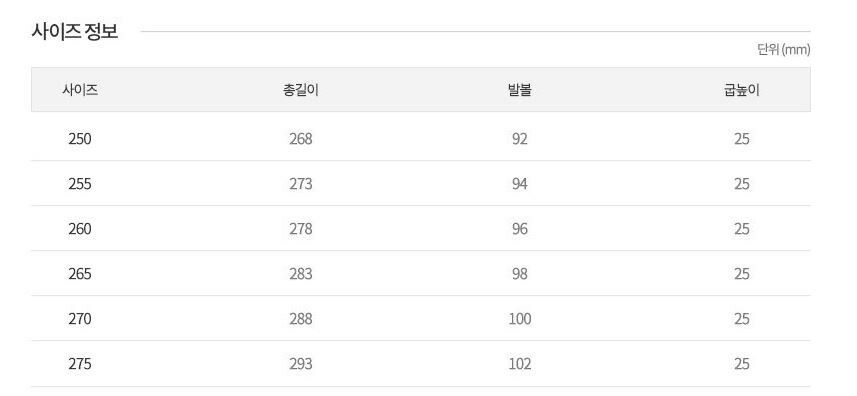Click total length value 268
The image size is (857, 396).
[301, 139]
